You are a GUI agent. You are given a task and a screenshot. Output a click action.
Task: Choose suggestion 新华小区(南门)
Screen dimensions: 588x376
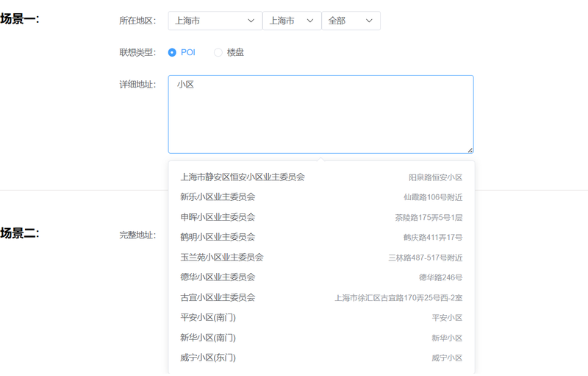[x=321, y=338]
